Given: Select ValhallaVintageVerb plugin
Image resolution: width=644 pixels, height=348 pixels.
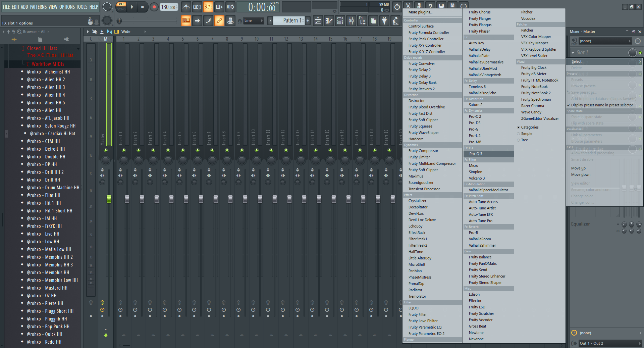Looking at the screenshot, I should click(485, 75).
